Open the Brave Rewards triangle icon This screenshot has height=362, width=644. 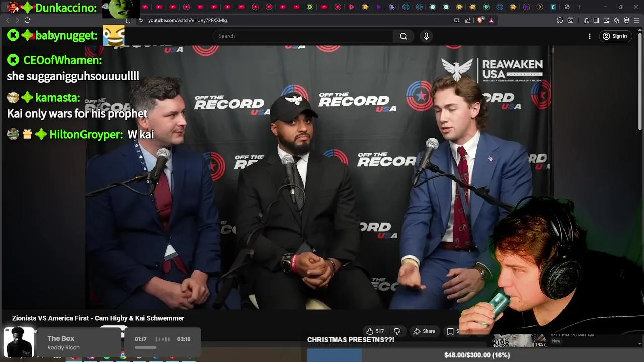coord(491,20)
